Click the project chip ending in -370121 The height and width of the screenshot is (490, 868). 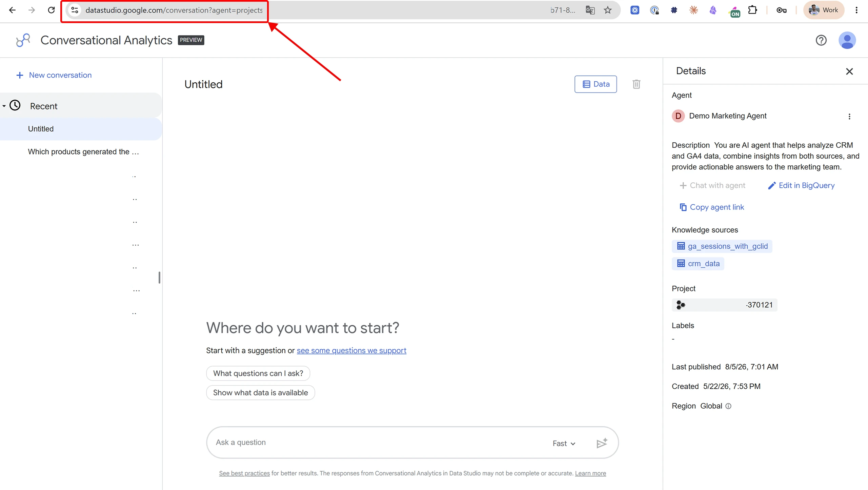coord(724,305)
